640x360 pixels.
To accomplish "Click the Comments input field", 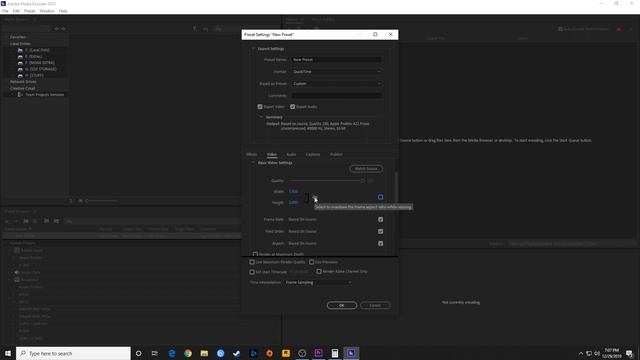I will click(337, 96).
